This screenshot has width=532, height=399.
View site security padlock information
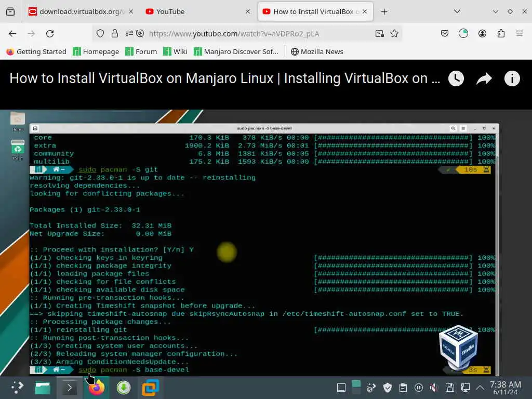(x=115, y=34)
